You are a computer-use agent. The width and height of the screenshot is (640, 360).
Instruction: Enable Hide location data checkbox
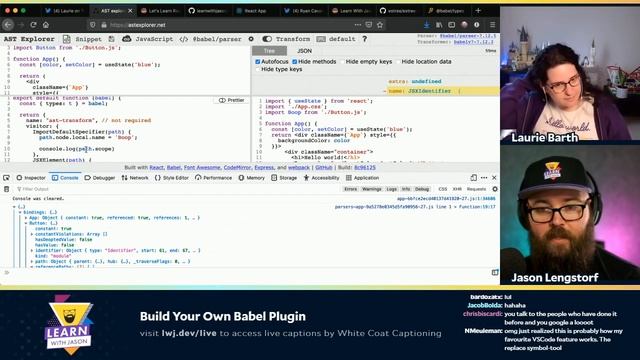(398, 62)
